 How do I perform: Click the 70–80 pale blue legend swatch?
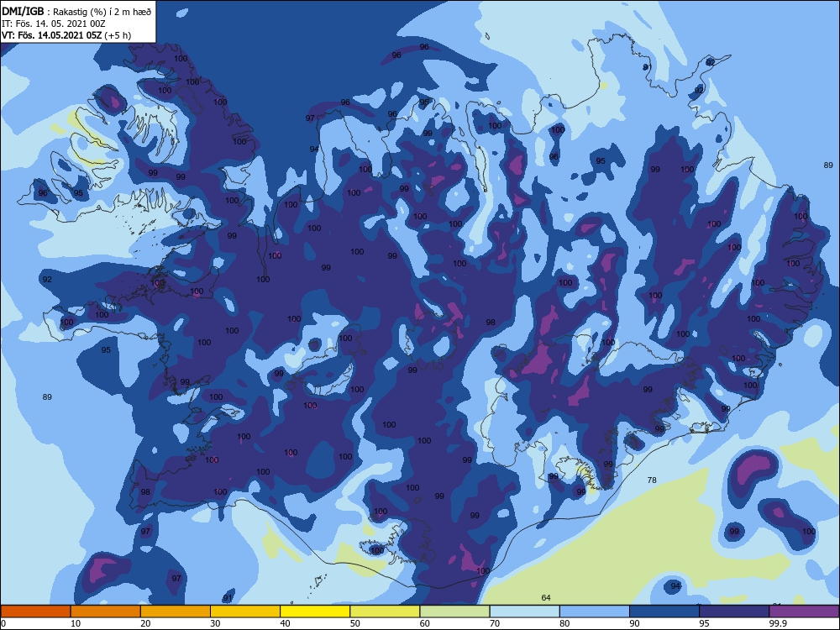tap(525, 612)
